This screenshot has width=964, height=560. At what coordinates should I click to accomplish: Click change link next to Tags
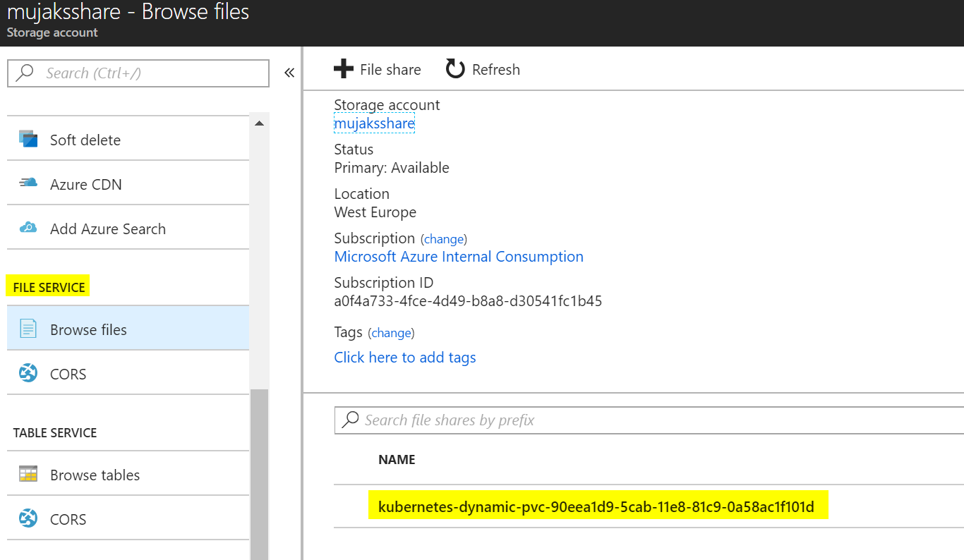pos(391,333)
